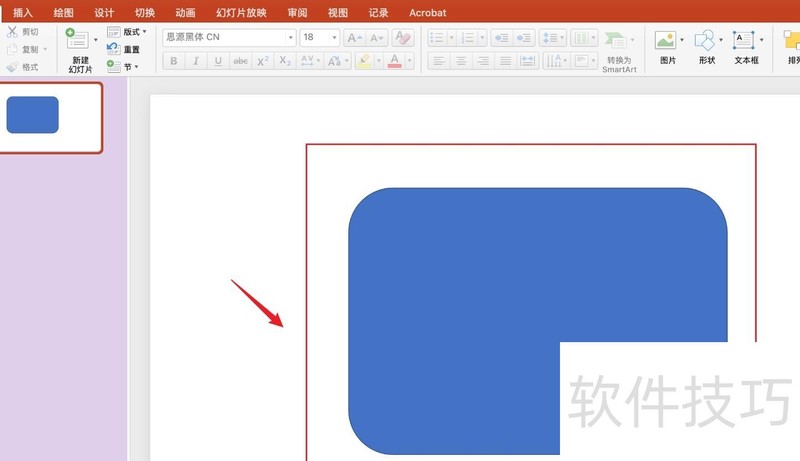This screenshot has width=800, height=461.
Task: Open the Acrobat tab
Action: click(428, 13)
